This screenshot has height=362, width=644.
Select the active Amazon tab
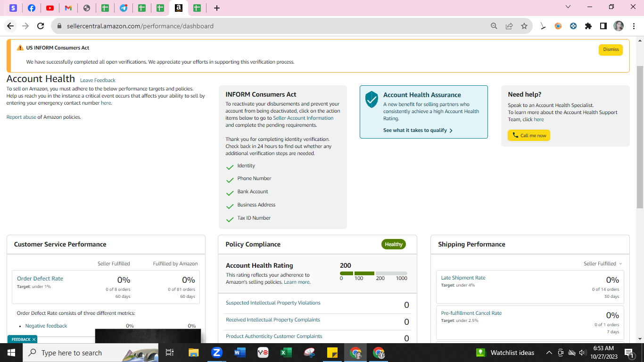pyautogui.click(x=179, y=8)
